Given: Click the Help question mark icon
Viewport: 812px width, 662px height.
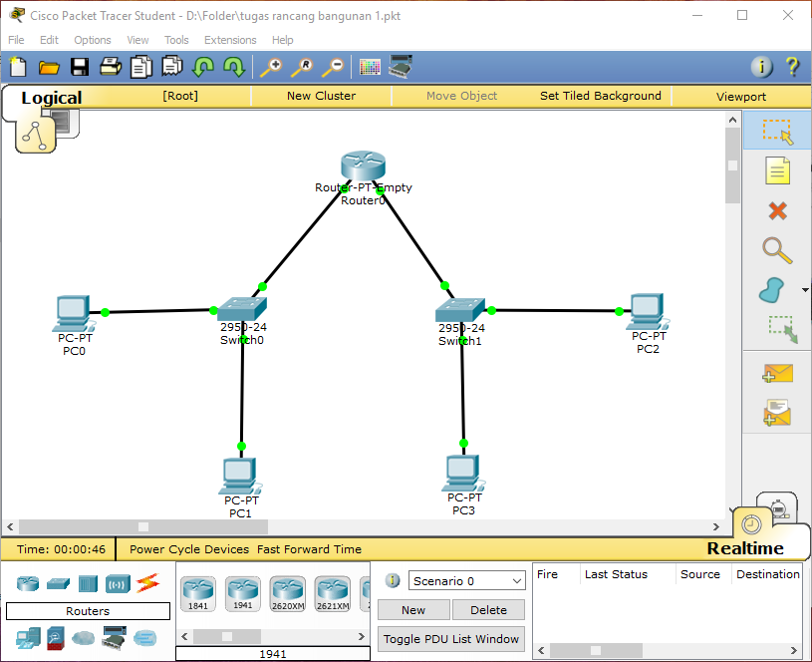Looking at the screenshot, I should pos(792,67).
